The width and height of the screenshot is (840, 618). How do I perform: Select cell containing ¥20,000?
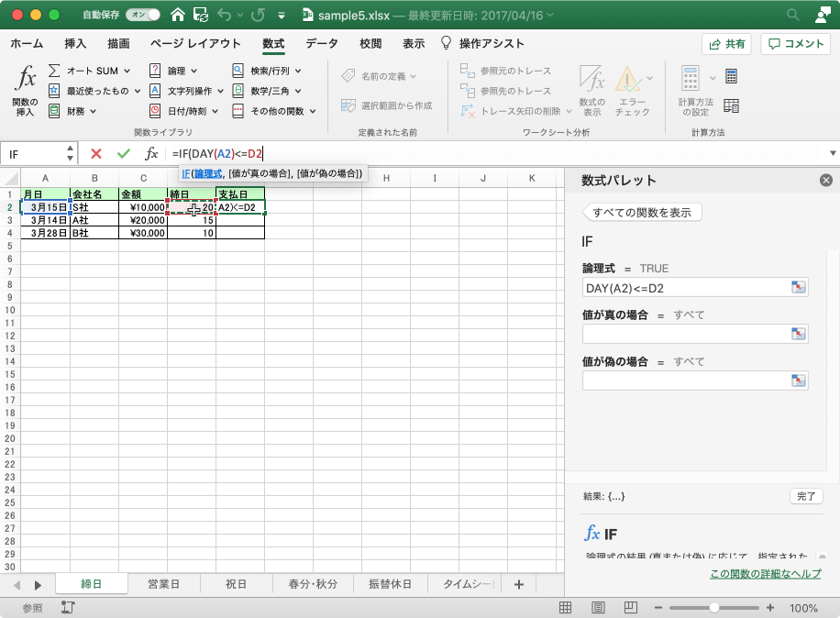(143, 220)
